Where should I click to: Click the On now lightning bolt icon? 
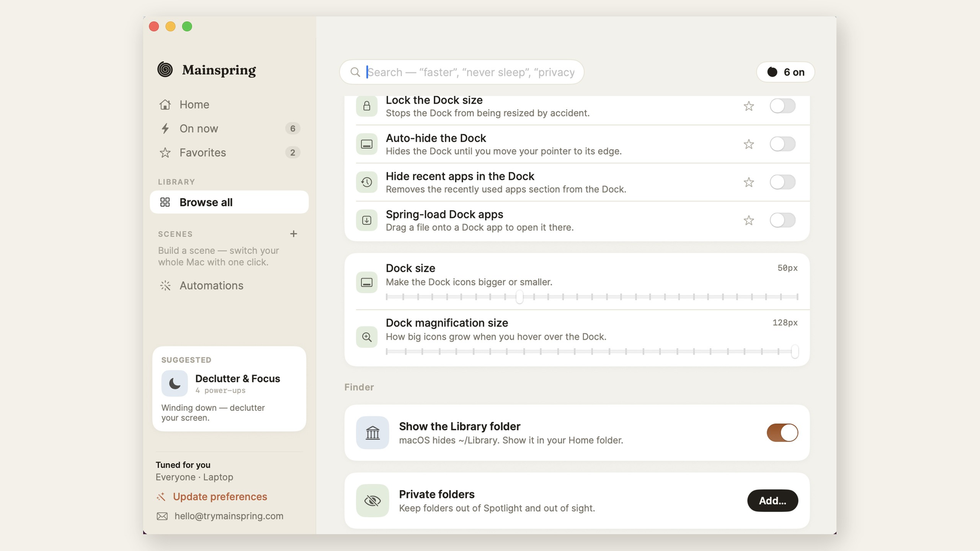pos(165,129)
